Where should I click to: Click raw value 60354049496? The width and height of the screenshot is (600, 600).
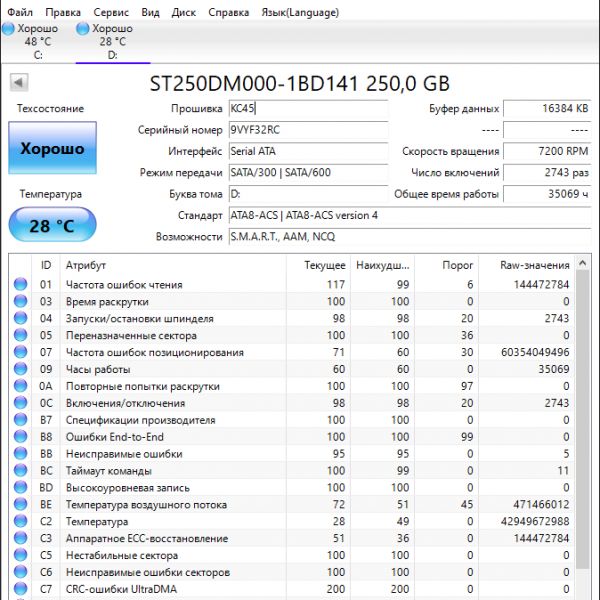point(535,352)
